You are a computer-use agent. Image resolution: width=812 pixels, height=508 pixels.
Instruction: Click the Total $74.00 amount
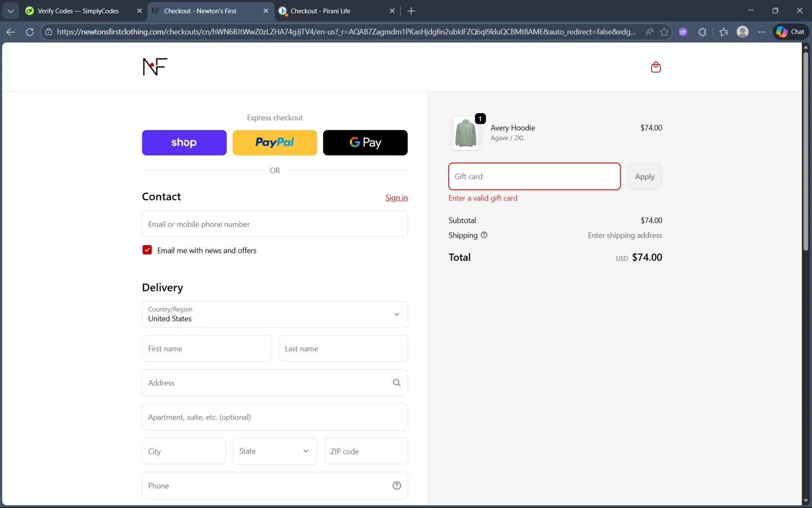[647, 257]
